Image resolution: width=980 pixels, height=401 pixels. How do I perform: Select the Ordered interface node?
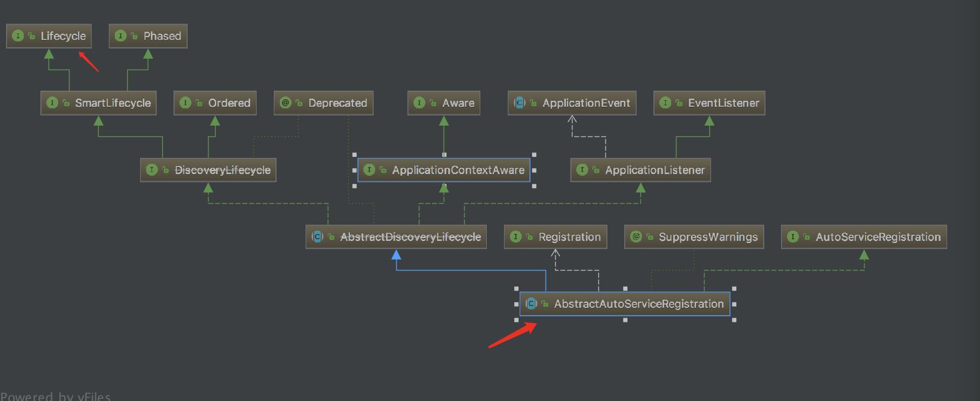(215, 103)
